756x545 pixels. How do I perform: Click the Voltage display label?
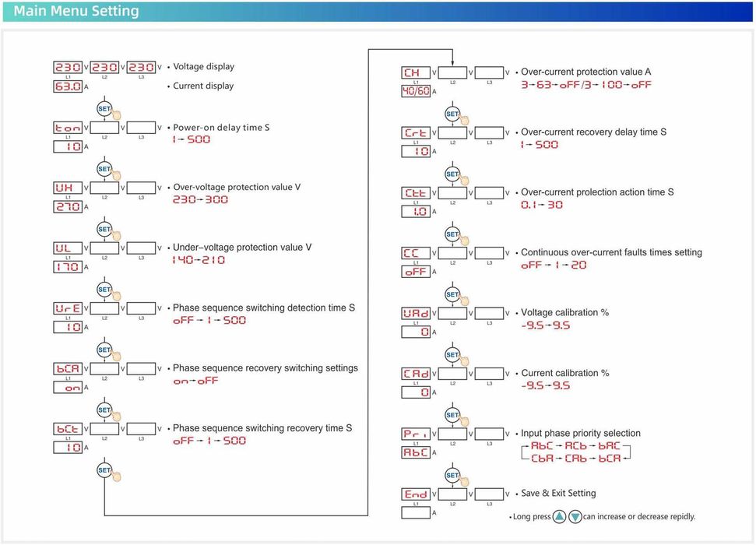coord(203,66)
